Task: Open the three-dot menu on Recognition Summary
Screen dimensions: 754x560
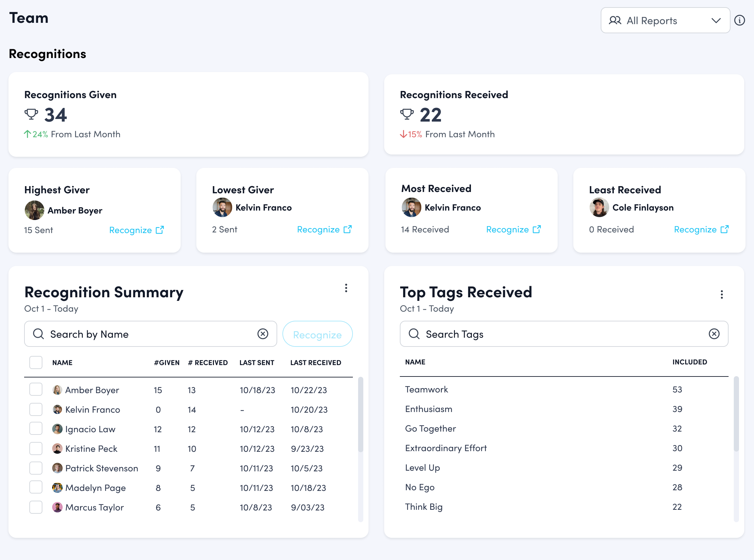Action: [x=346, y=288]
